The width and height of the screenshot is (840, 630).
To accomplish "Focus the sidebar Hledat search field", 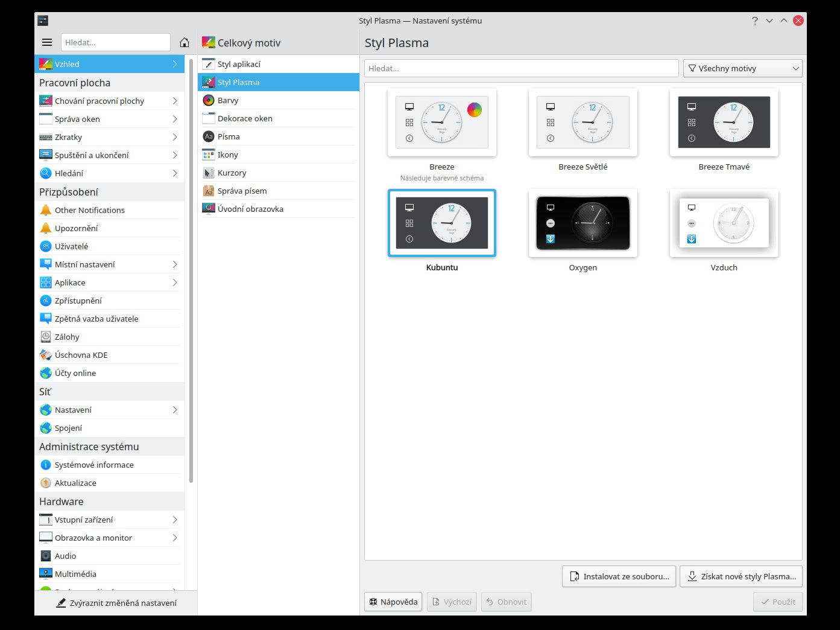I will coord(116,42).
